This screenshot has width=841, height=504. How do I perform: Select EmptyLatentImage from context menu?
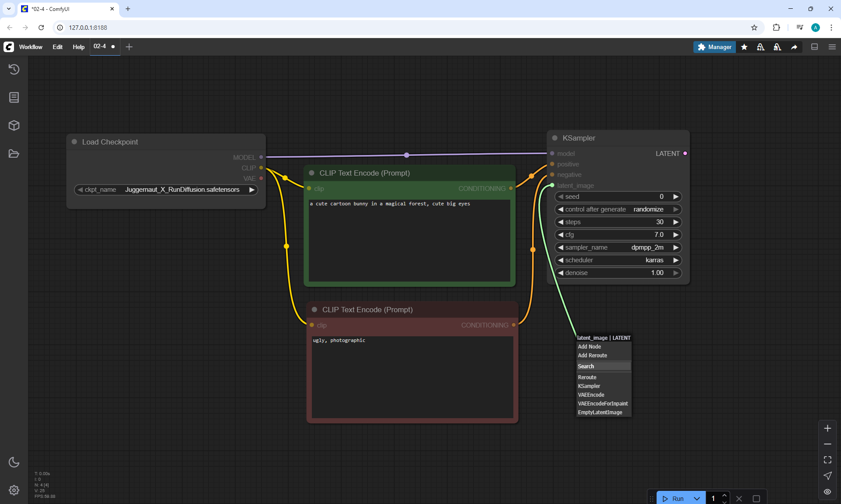[x=600, y=412]
